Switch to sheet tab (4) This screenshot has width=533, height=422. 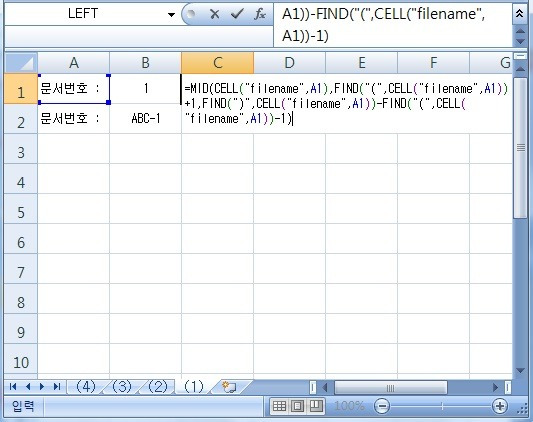click(x=86, y=387)
